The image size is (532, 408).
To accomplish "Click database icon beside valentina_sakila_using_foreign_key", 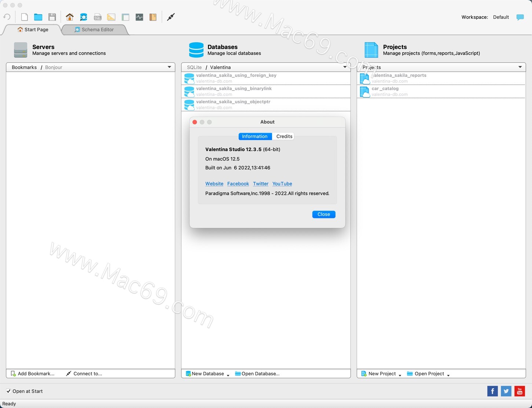I will tap(189, 78).
